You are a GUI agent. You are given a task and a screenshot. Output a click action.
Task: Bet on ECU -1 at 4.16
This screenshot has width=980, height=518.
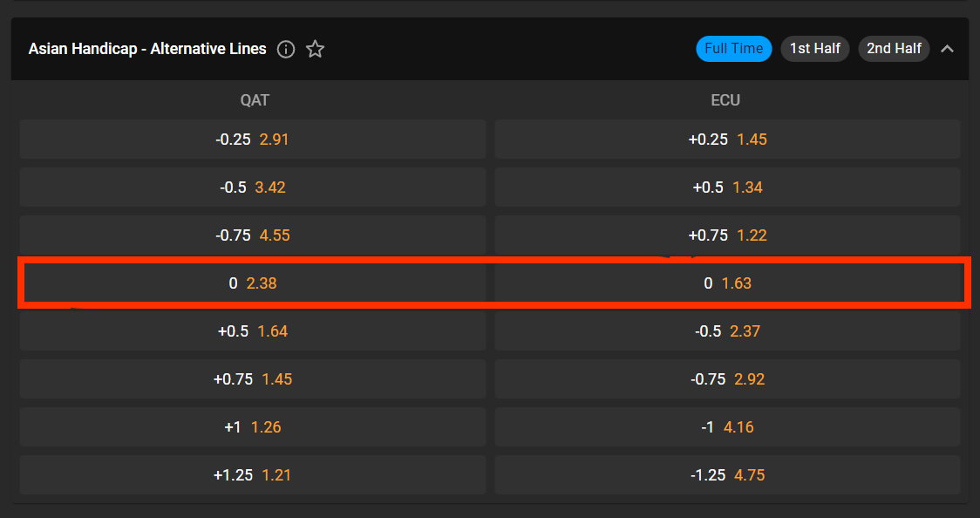click(x=727, y=426)
